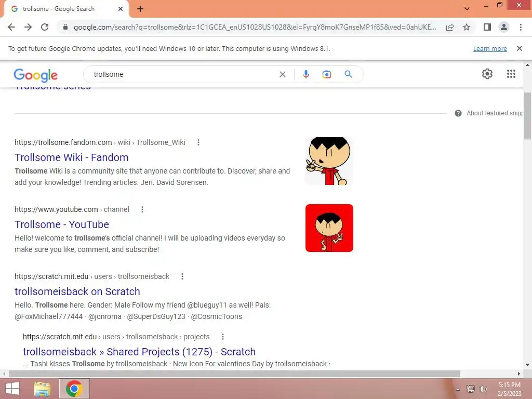Click the scroll right arrow
The image size is (532, 399).
[519, 374]
